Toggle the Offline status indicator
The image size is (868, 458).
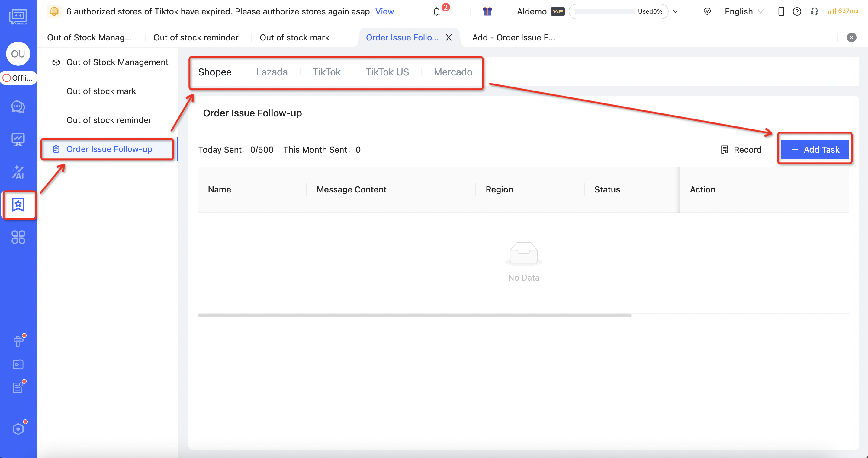[18, 78]
